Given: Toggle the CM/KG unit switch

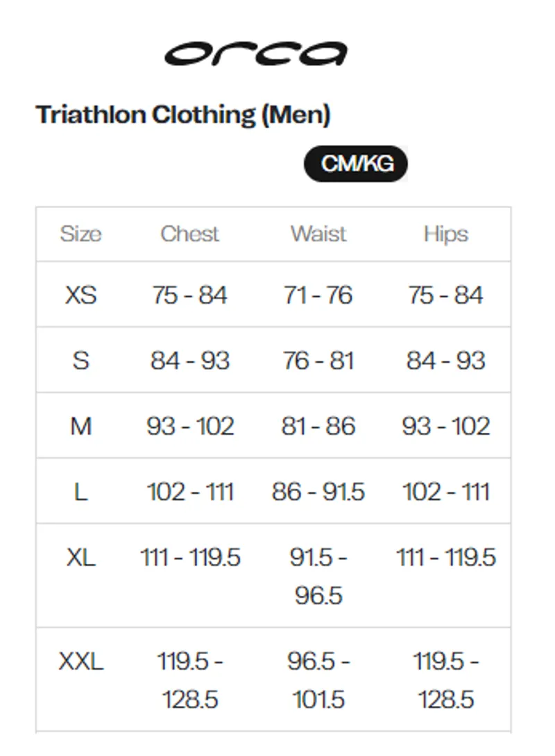Looking at the screenshot, I should pyautogui.click(x=356, y=164).
